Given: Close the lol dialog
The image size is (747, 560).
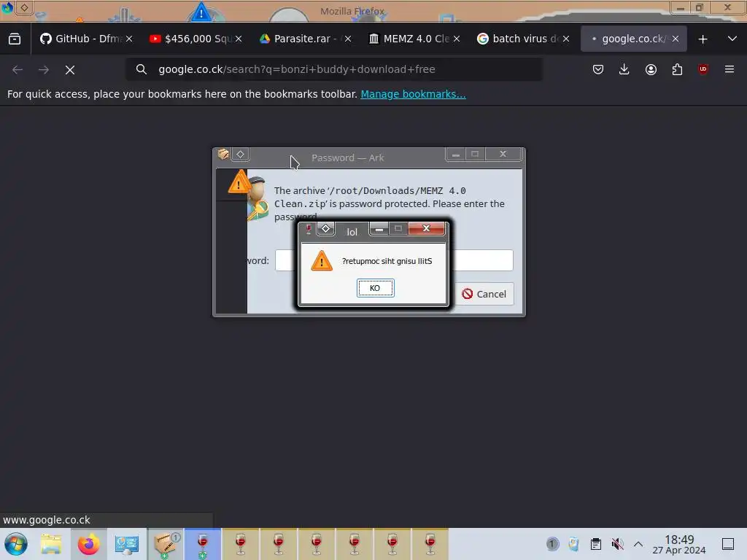Looking at the screenshot, I should [426, 228].
